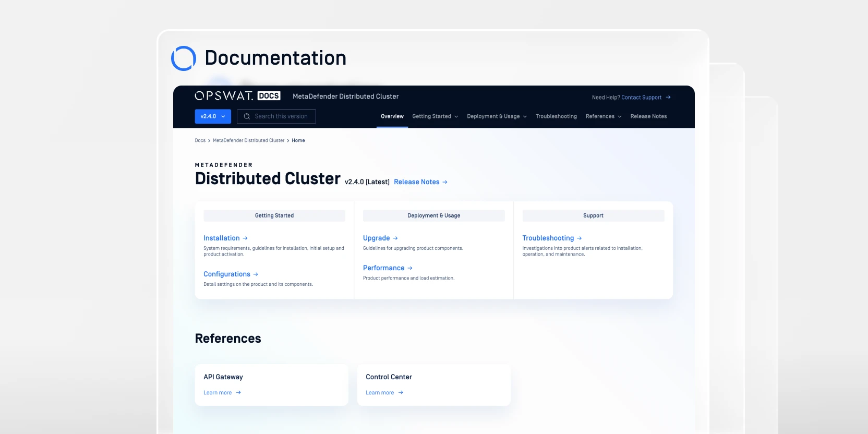Open the Configurations link
Image resolution: width=868 pixels, height=434 pixels.
coord(227,274)
